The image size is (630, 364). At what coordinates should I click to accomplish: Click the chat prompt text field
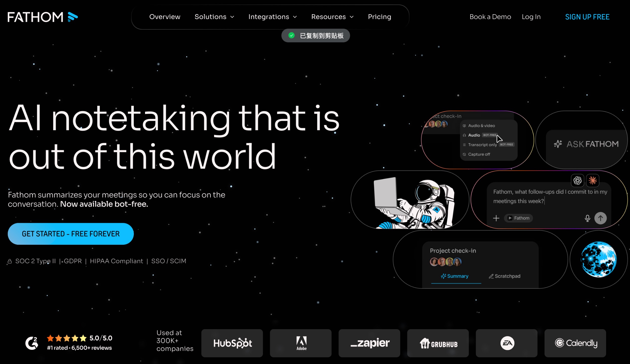550,196
